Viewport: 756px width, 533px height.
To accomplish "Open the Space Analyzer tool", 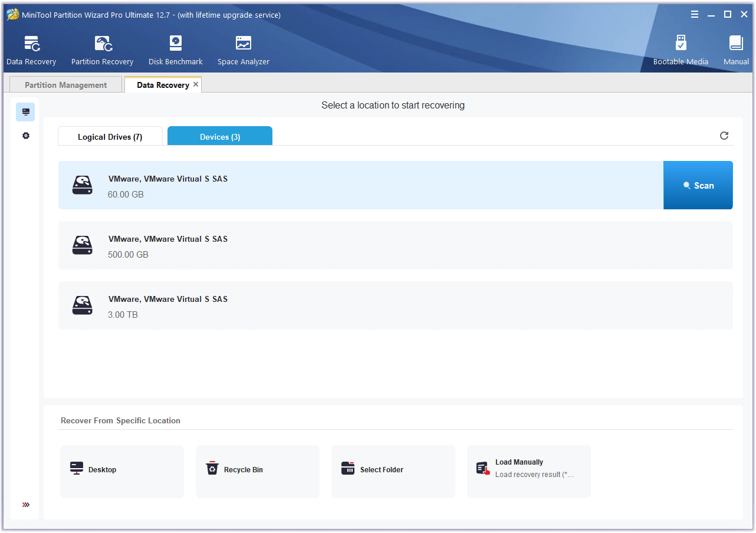I will tap(243, 51).
